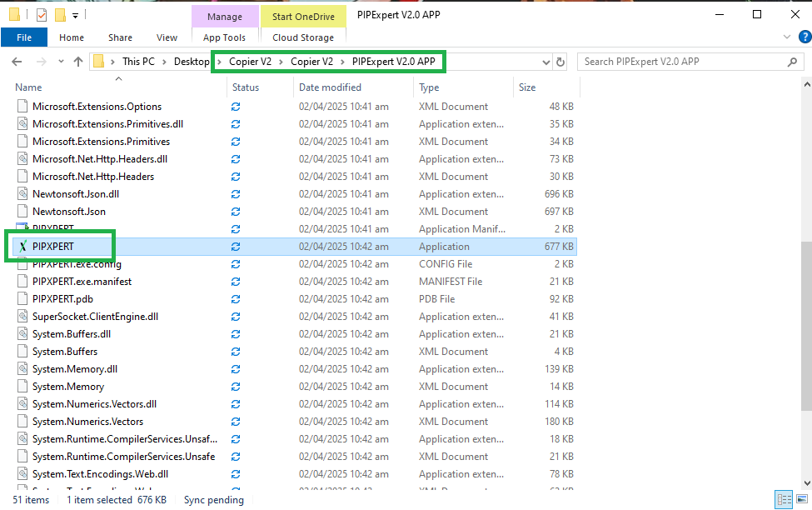This screenshot has height=510, width=812.
Task: Expand the address bar history dropdown
Action: point(545,62)
